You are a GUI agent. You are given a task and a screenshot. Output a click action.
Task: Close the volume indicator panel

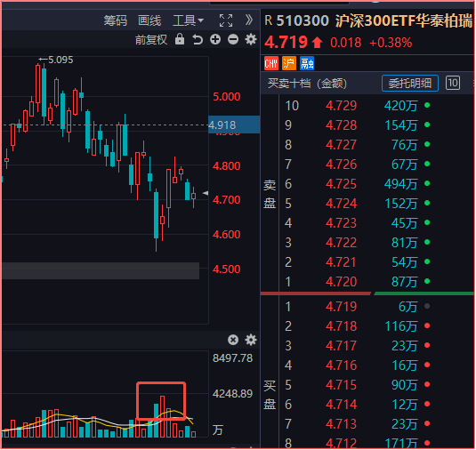[233, 340]
